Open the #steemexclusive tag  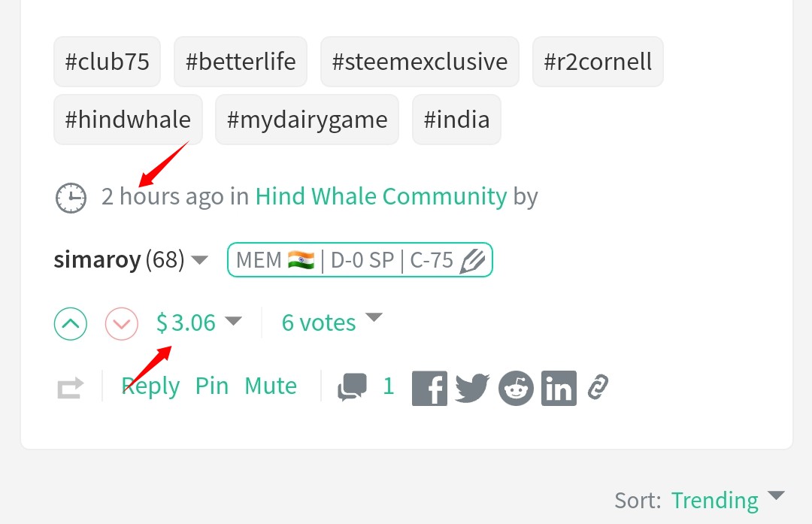pyautogui.click(x=420, y=62)
